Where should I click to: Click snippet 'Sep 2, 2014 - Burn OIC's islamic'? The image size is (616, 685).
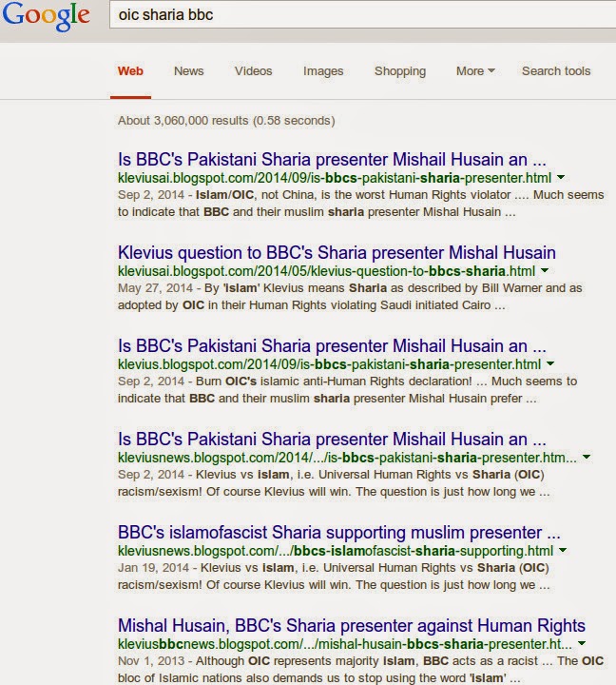[x=348, y=390]
